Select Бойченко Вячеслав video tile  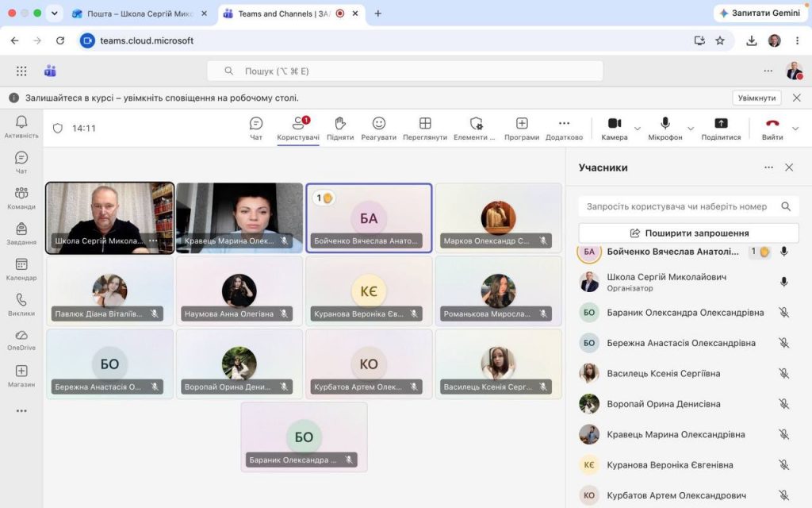(x=369, y=217)
